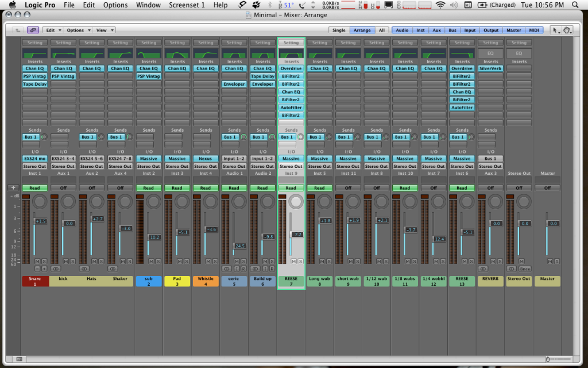Click the pan knob on Shaker strip
The width and height of the screenshot is (588, 368).
(x=125, y=202)
